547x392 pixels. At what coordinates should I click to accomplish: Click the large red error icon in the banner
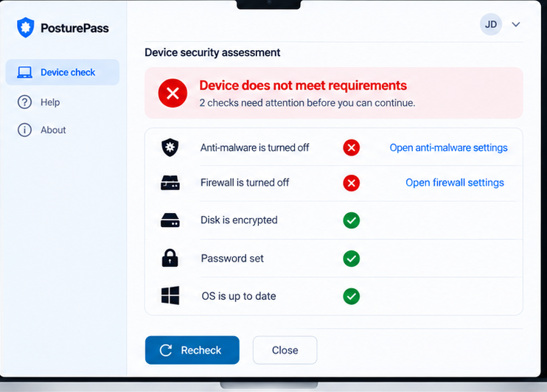click(173, 93)
